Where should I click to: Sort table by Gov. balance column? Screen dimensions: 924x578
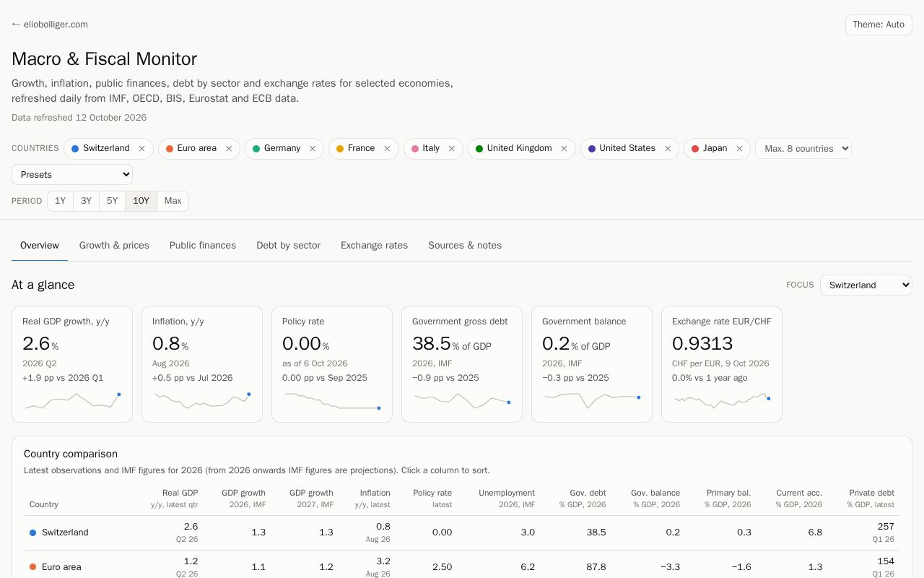[x=655, y=499]
